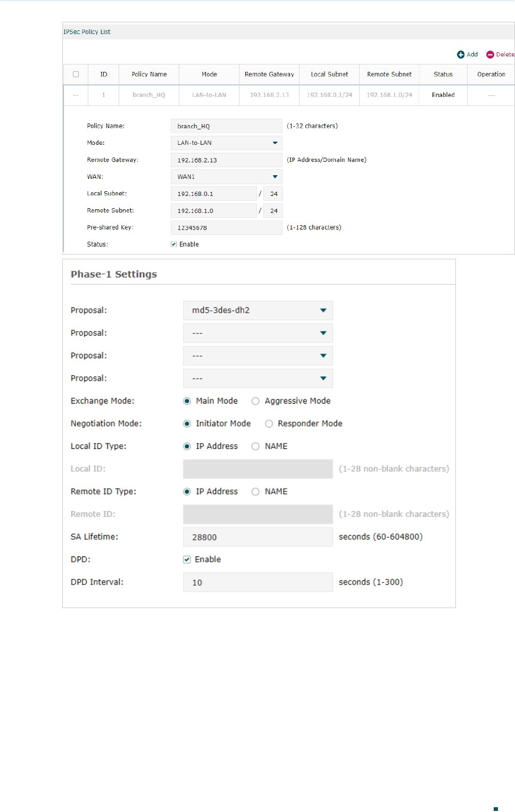
Task: Click the Enabled status cell
Action: click(x=443, y=95)
